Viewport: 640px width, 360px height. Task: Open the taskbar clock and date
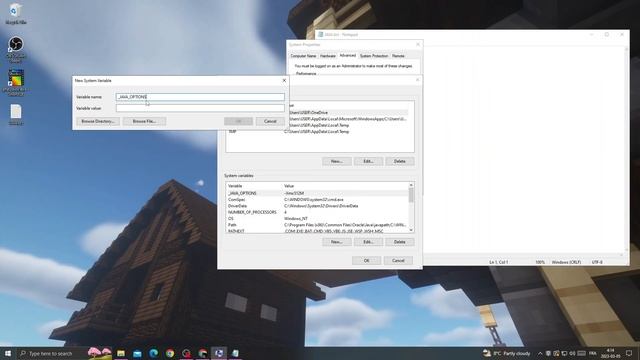[611, 353]
